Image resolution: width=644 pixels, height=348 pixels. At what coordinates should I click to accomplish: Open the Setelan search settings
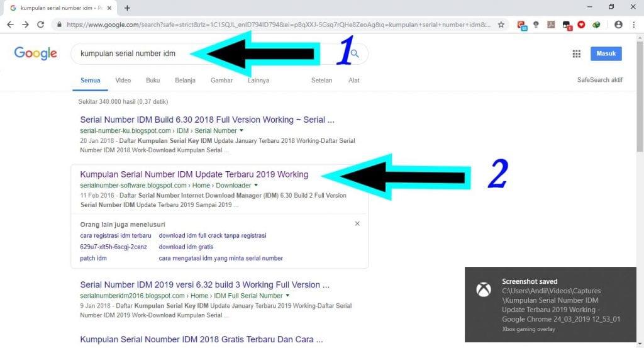click(x=321, y=80)
